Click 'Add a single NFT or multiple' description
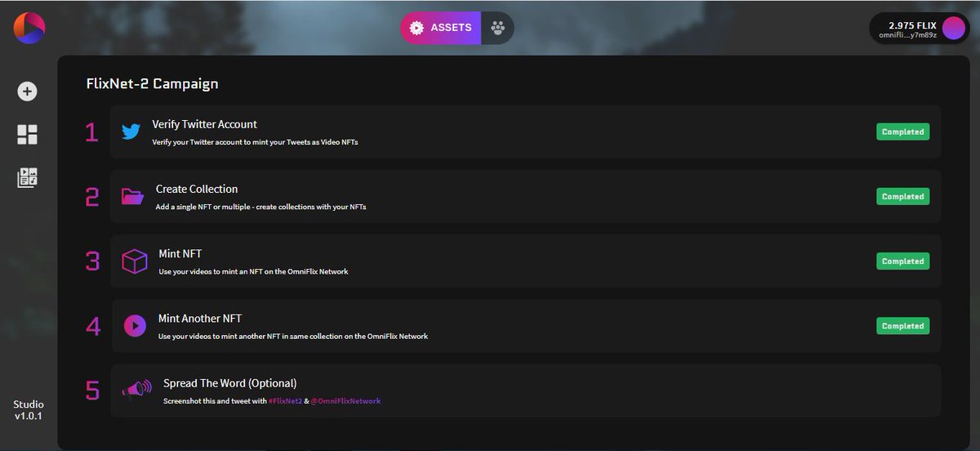 pyautogui.click(x=261, y=207)
